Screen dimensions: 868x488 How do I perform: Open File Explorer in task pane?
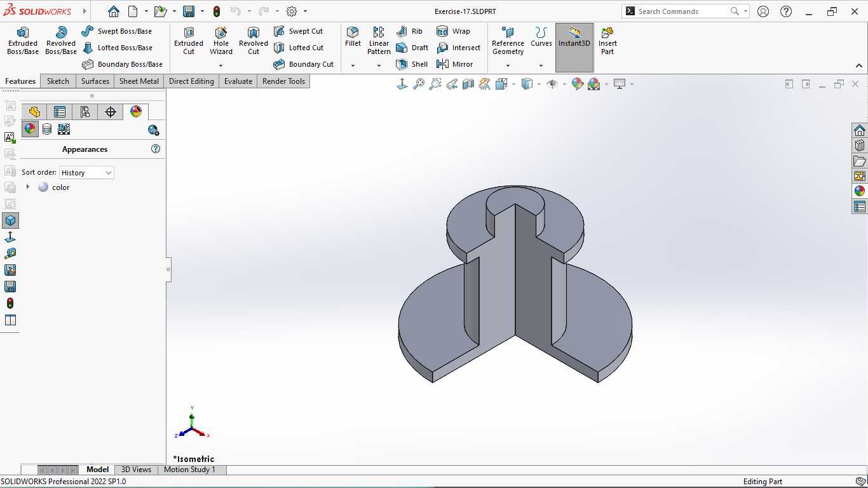pyautogui.click(x=860, y=161)
